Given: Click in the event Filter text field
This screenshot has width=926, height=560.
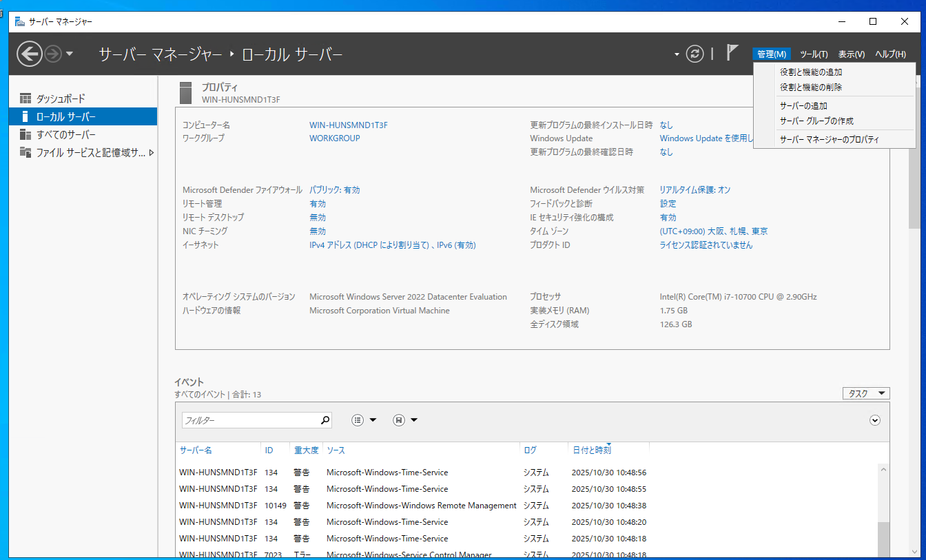Looking at the screenshot, I should click(249, 420).
